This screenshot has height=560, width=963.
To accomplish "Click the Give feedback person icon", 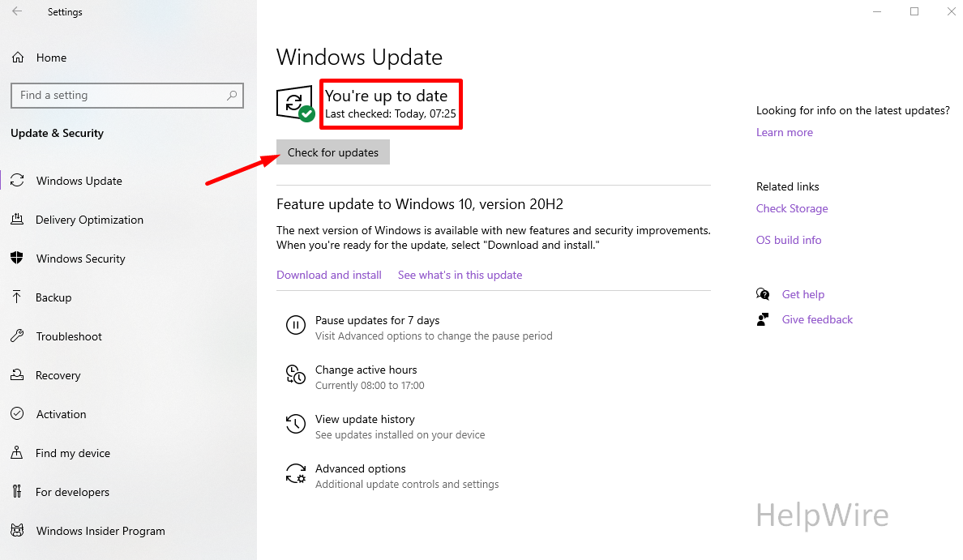I will pos(763,319).
